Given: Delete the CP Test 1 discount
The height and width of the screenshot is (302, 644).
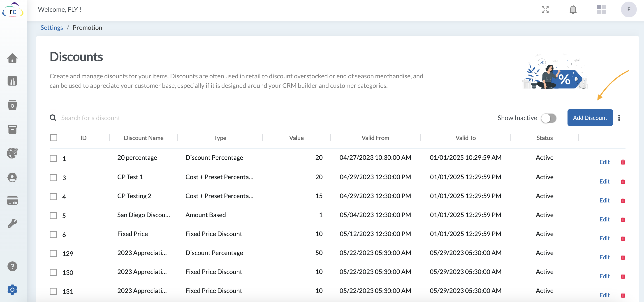Looking at the screenshot, I should tap(623, 181).
